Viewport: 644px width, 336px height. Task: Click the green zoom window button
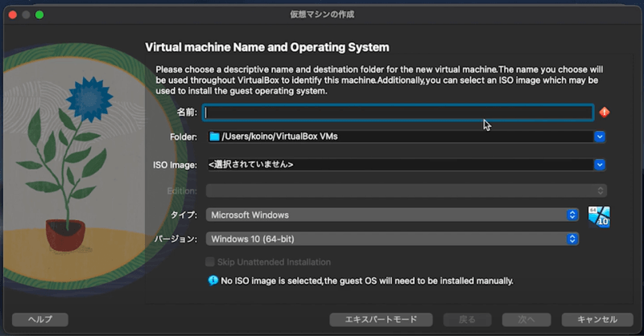point(39,14)
